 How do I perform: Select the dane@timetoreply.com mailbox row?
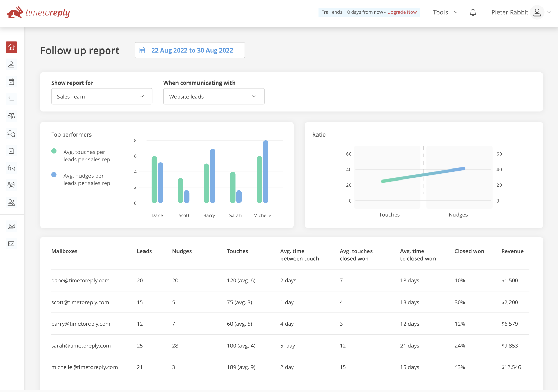(x=290, y=280)
